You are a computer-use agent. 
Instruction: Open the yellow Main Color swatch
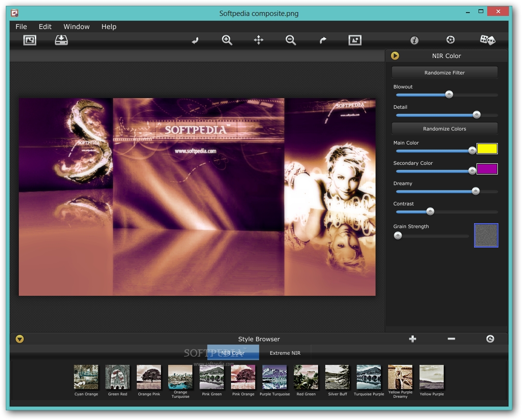pyautogui.click(x=487, y=149)
